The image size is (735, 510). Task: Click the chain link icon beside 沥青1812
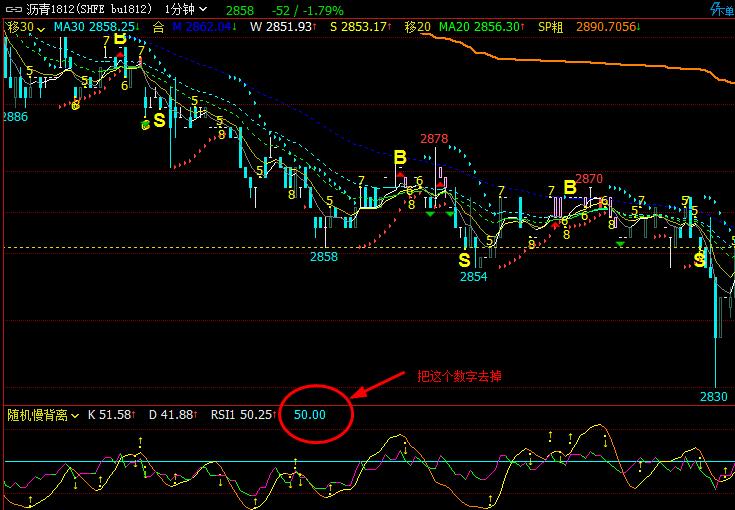(x=13, y=10)
